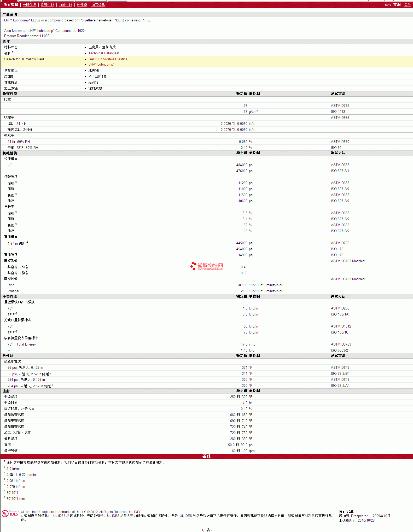Switch to the 一般信息 tab
This screenshot has width=413, height=532.
[x=29, y=5]
